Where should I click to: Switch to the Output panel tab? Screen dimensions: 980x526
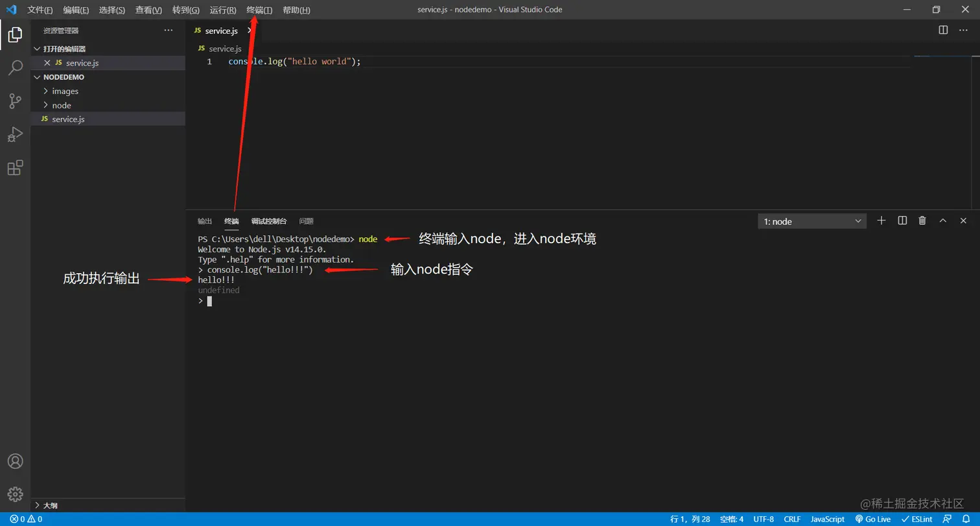(x=205, y=221)
